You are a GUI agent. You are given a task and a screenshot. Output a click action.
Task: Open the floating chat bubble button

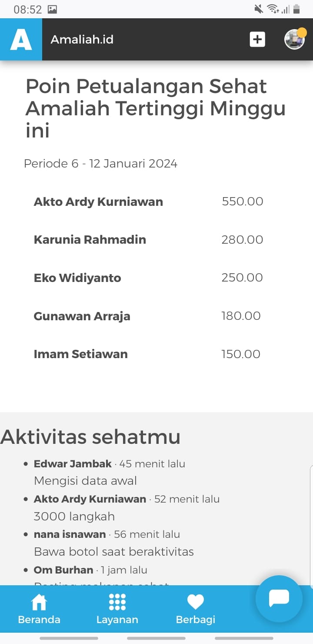click(279, 598)
